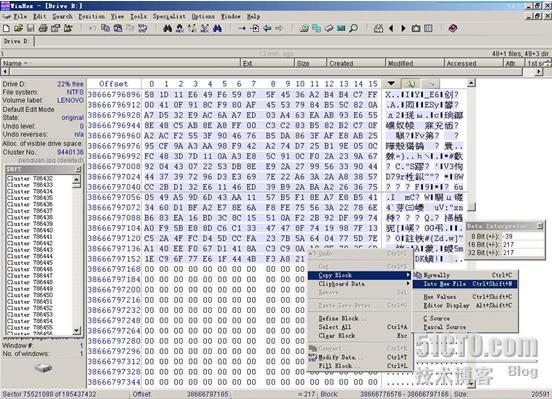Image resolution: width=552 pixels, height=399 pixels.
Task: Choose Into New File from the submenu
Action: point(465,284)
